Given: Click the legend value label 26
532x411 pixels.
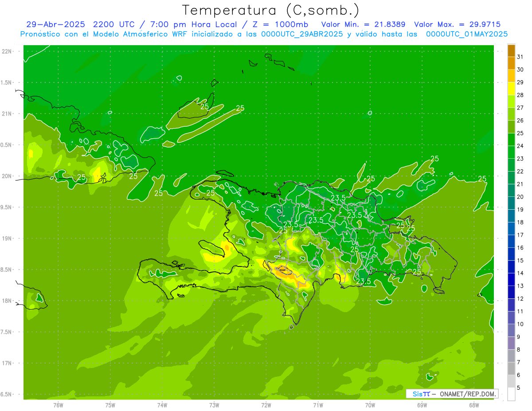Looking at the screenshot, I should (520, 121).
